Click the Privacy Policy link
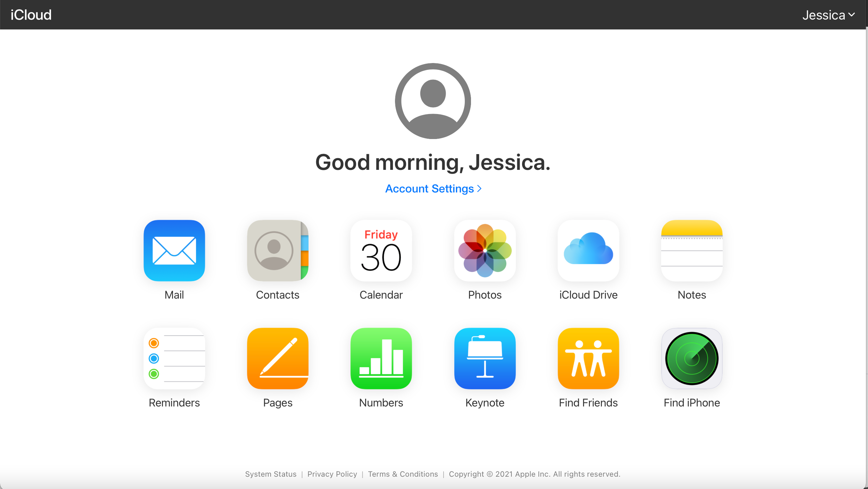 pos(332,474)
